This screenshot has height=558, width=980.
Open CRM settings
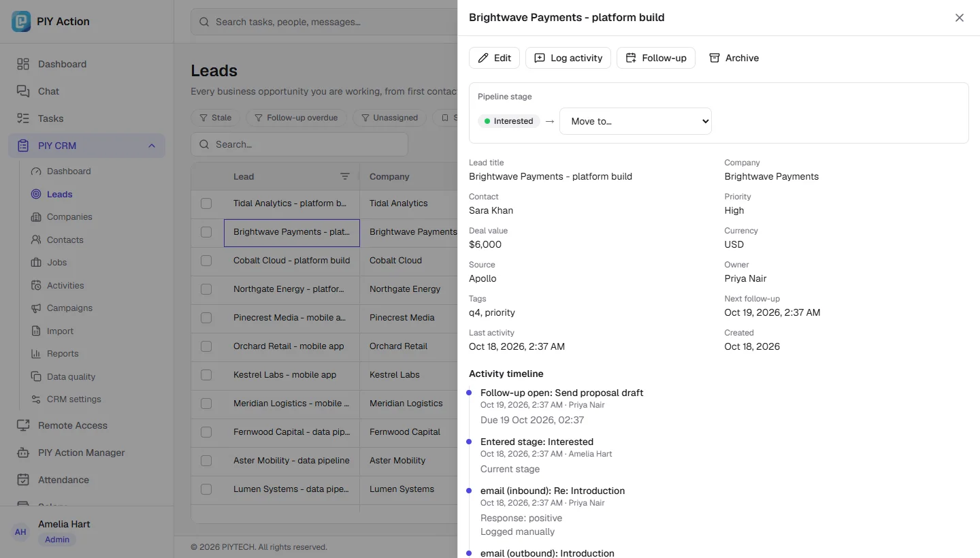pos(95,399)
